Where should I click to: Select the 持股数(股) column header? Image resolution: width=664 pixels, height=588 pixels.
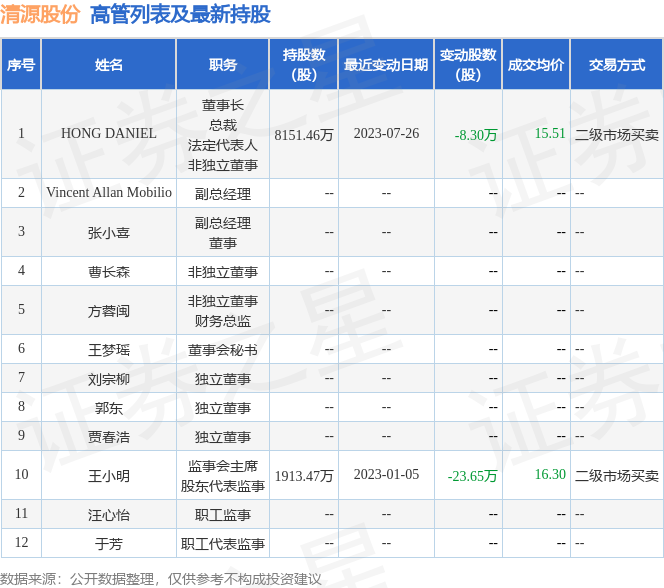click(304, 65)
